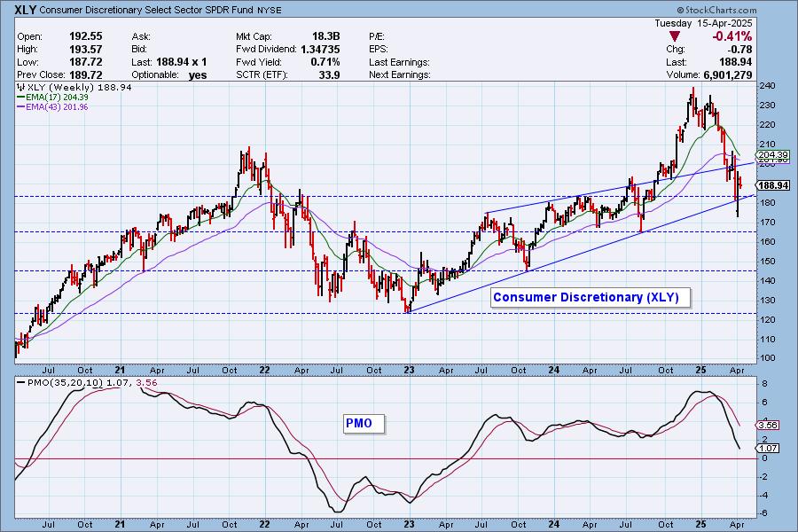Click the Optionable yes value

coord(198,74)
